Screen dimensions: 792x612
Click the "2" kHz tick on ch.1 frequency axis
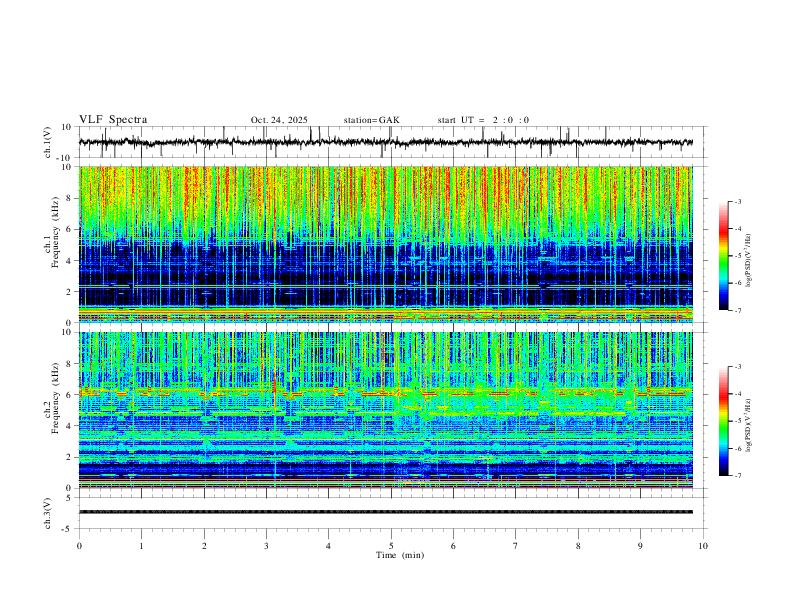click(x=70, y=291)
